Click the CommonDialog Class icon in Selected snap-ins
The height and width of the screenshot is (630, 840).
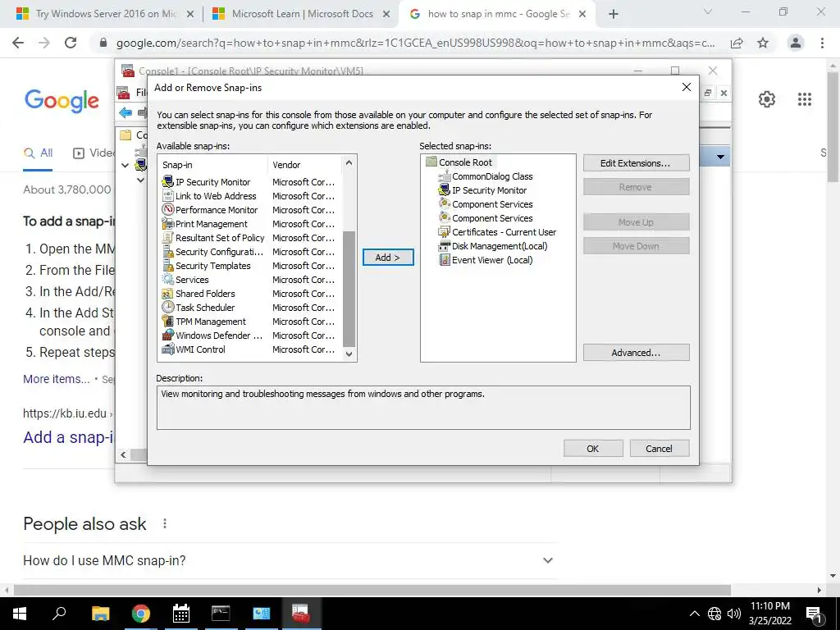444,176
